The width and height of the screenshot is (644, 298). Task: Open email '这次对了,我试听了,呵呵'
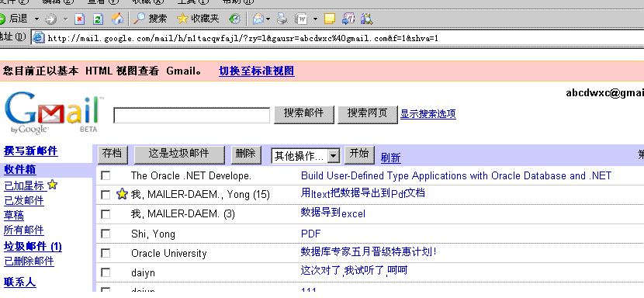click(354, 271)
